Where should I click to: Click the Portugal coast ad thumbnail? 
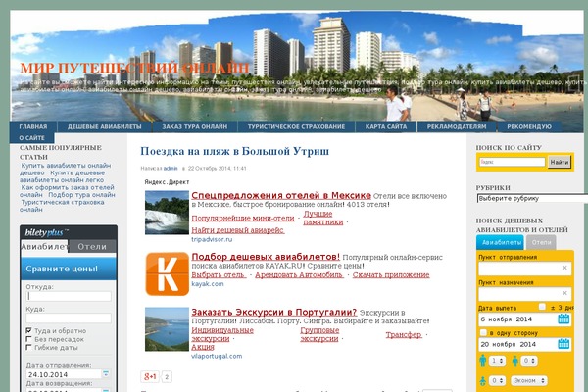167,329
